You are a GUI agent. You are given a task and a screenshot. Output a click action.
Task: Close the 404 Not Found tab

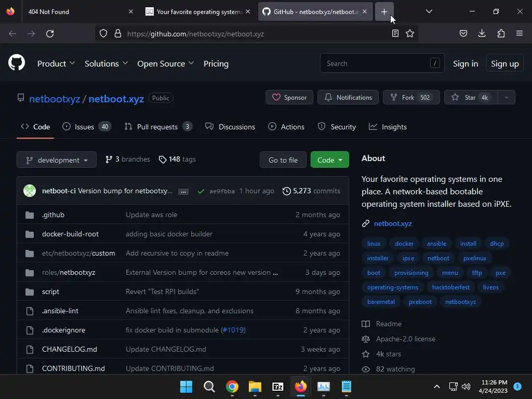(130, 11)
